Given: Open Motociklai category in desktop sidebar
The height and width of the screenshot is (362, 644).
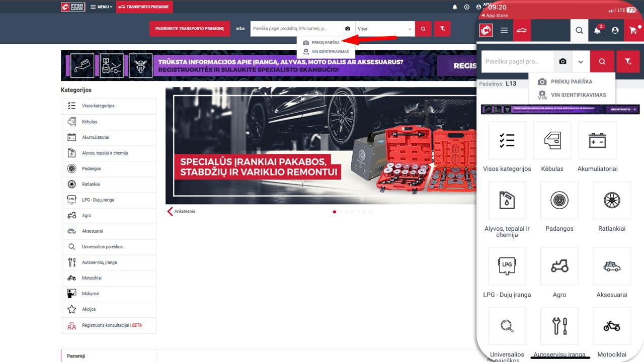Looking at the screenshot, I should [x=109, y=278].
